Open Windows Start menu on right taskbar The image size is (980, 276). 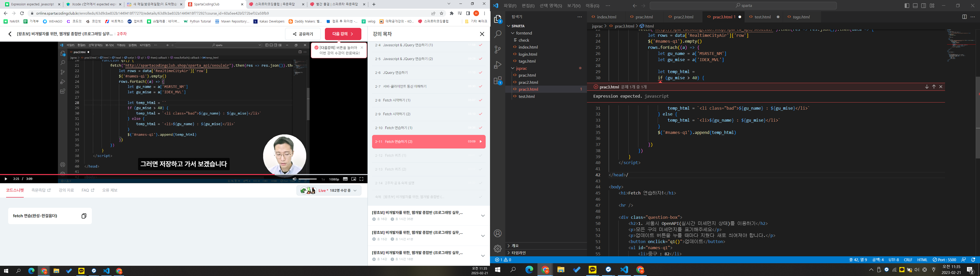coord(497,270)
